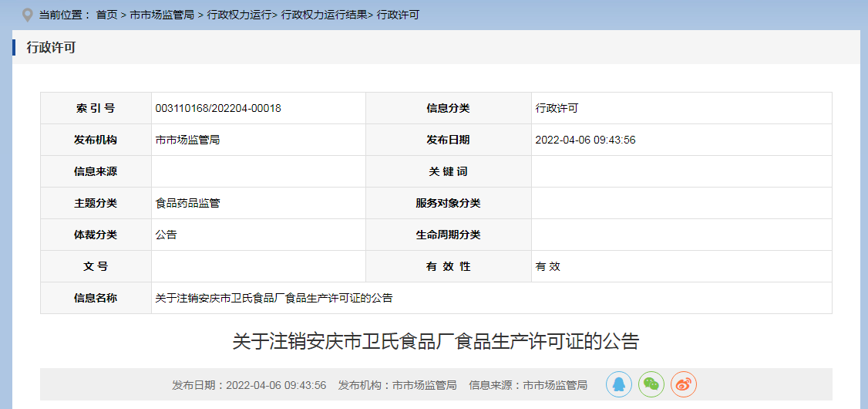This screenshot has height=409, width=868.
Task: Click the 发布日期 label cell in table
Action: (x=449, y=140)
